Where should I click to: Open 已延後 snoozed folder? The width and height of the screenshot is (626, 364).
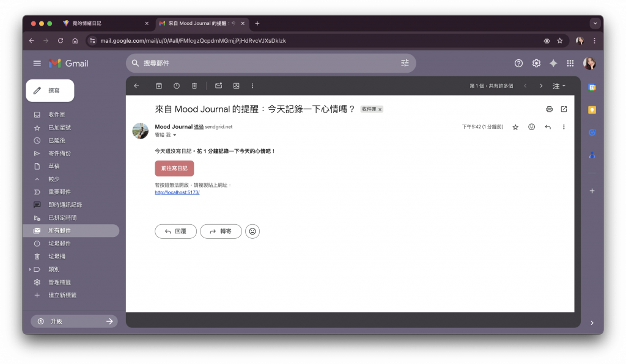tap(57, 140)
